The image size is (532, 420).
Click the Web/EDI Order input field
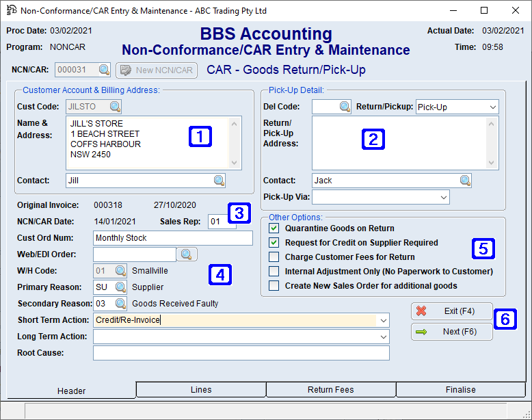pyautogui.click(x=135, y=254)
